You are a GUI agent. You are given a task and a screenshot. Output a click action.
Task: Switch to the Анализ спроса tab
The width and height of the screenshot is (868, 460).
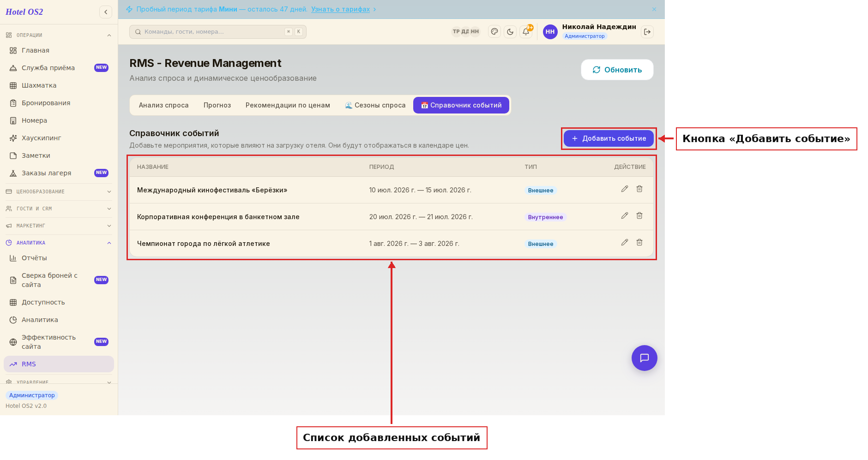(x=164, y=105)
